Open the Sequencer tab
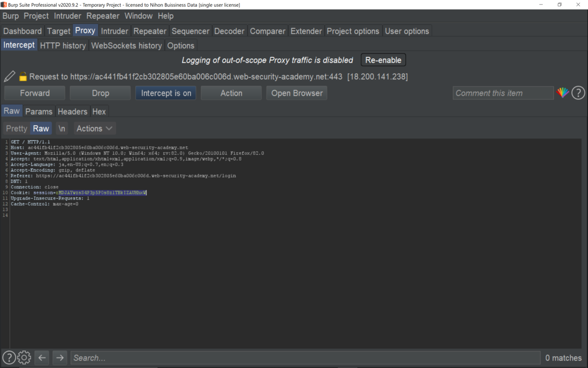The image size is (588, 368). pyautogui.click(x=191, y=31)
